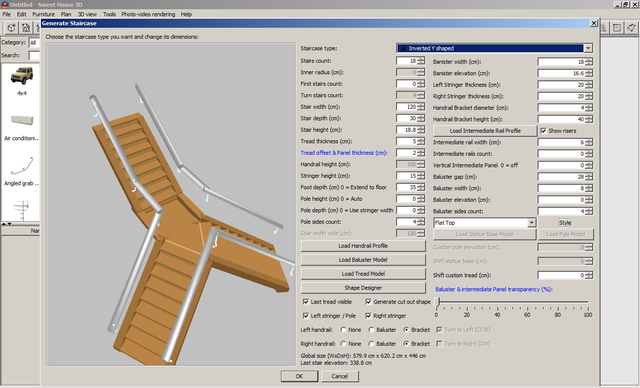
Task: Set Right handrail to None
Action: tap(343, 344)
